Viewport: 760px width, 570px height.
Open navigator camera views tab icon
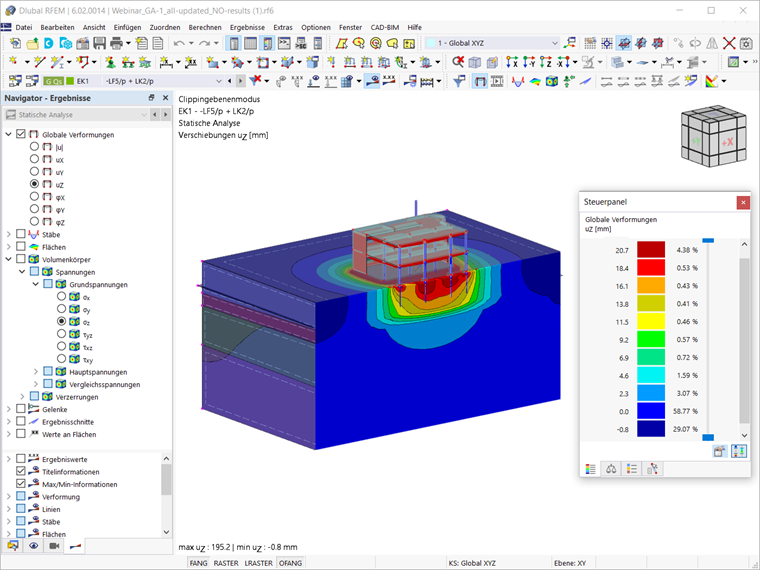coord(54,546)
